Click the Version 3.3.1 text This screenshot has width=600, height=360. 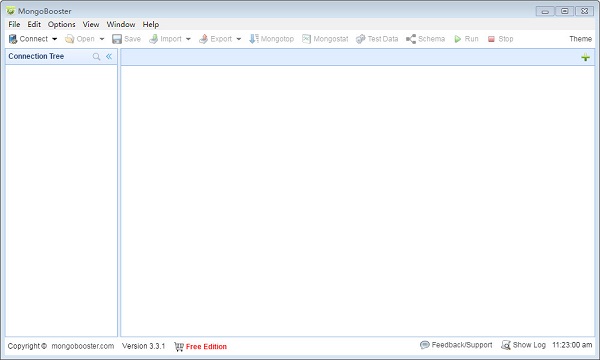tap(143, 346)
